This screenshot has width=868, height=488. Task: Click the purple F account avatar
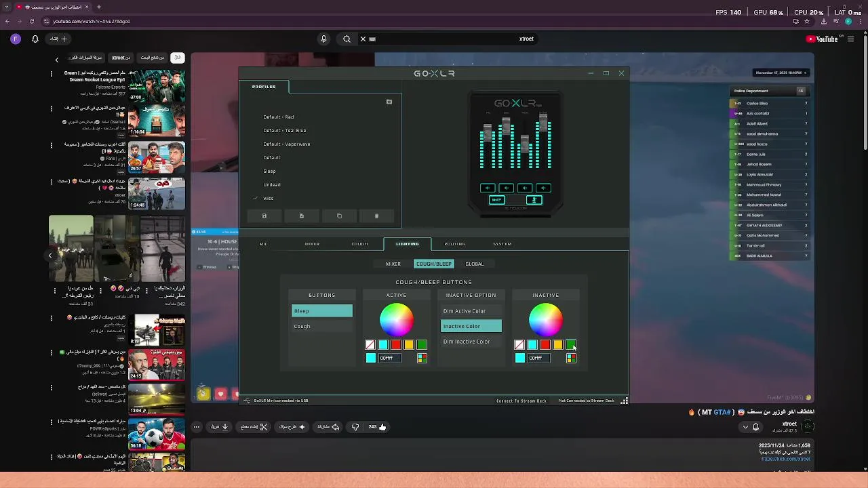pyautogui.click(x=16, y=39)
